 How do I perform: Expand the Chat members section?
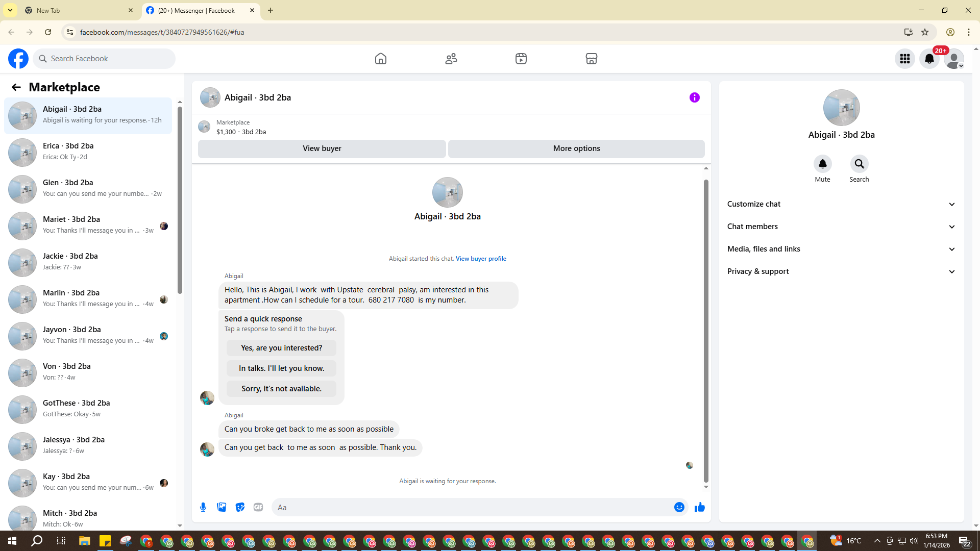(841, 227)
